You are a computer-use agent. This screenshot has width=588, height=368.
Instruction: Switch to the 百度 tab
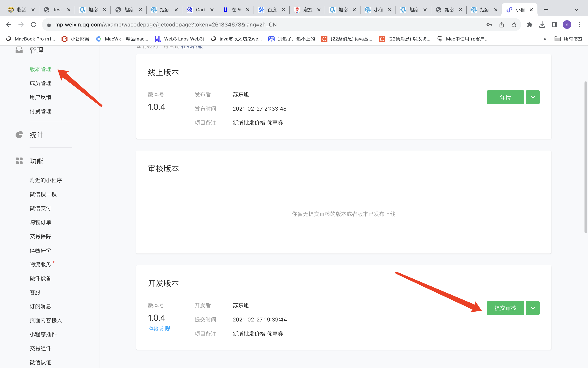click(272, 10)
